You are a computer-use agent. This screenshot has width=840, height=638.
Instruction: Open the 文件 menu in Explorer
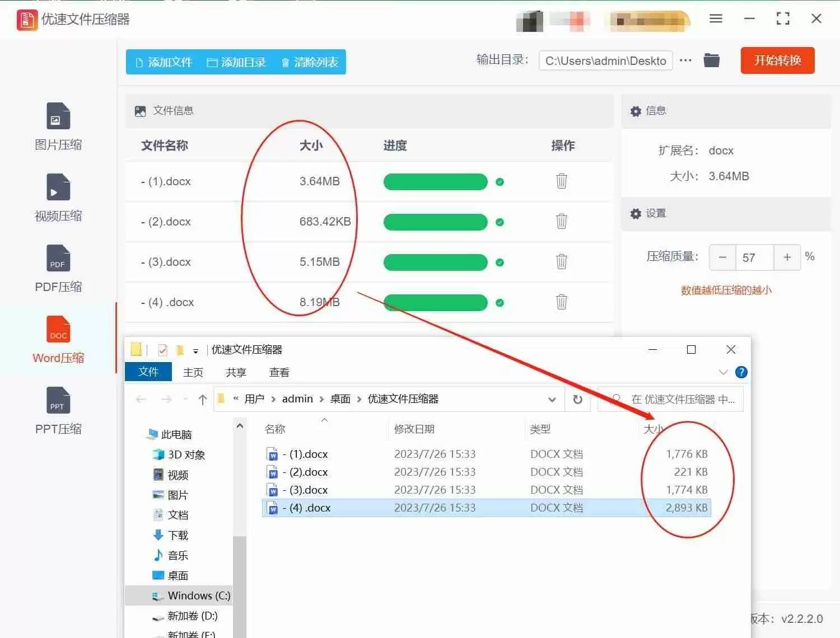tap(148, 372)
